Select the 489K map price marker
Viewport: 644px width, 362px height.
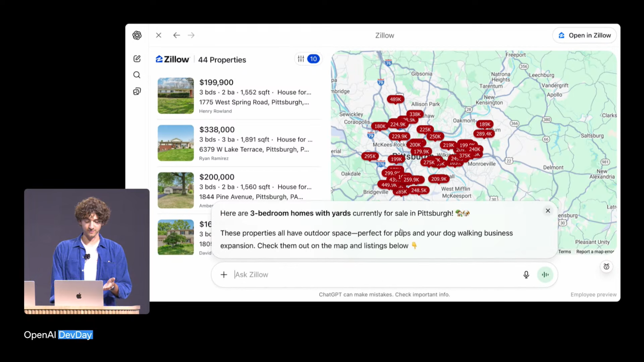(x=395, y=100)
